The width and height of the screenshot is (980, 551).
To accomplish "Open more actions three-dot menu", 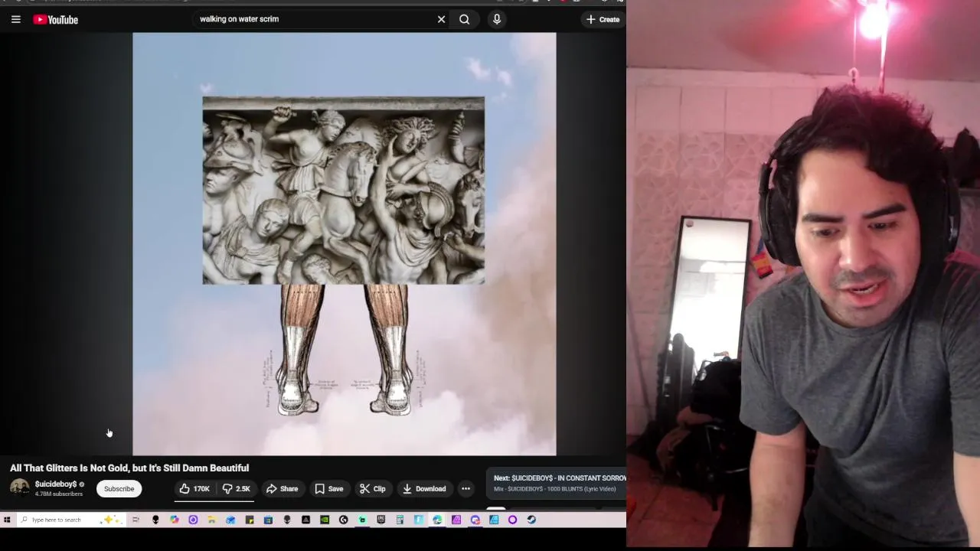I will click(x=465, y=488).
